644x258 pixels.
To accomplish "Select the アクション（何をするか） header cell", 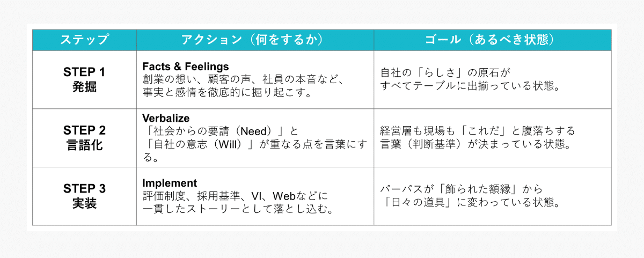I will (255, 40).
